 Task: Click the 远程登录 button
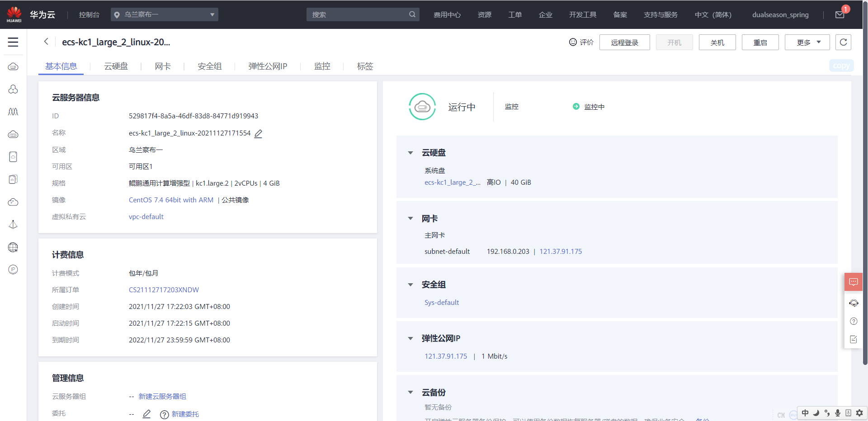(x=625, y=42)
